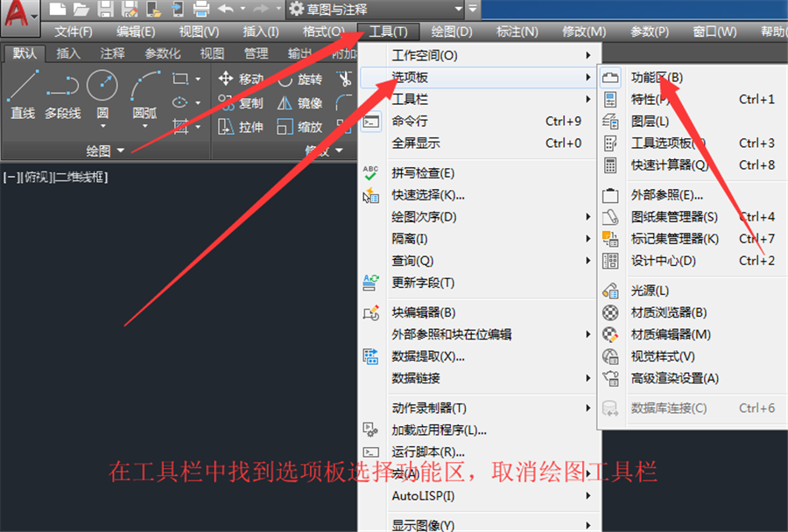Click 加载应用程序(L)... menu item
The image size is (788, 532).
[x=480, y=430]
